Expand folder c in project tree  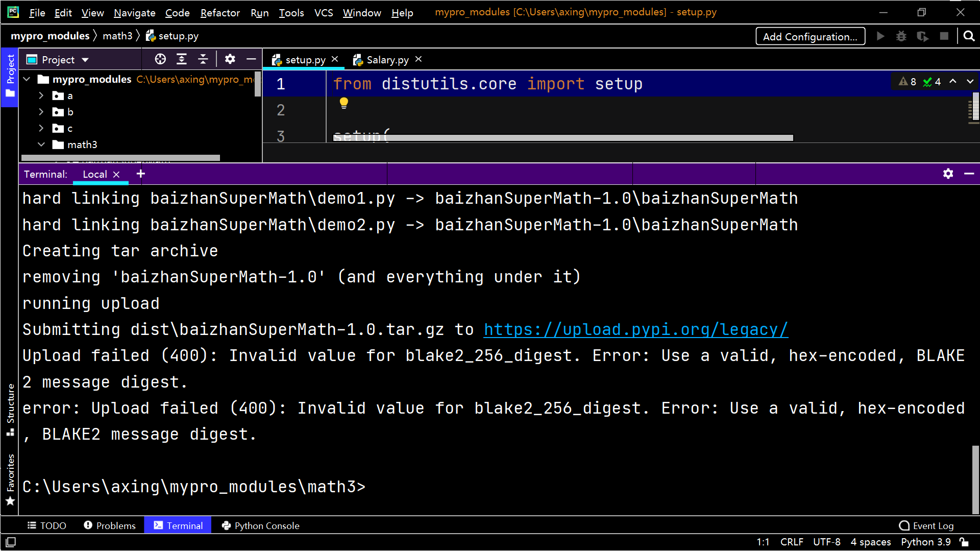click(x=41, y=128)
